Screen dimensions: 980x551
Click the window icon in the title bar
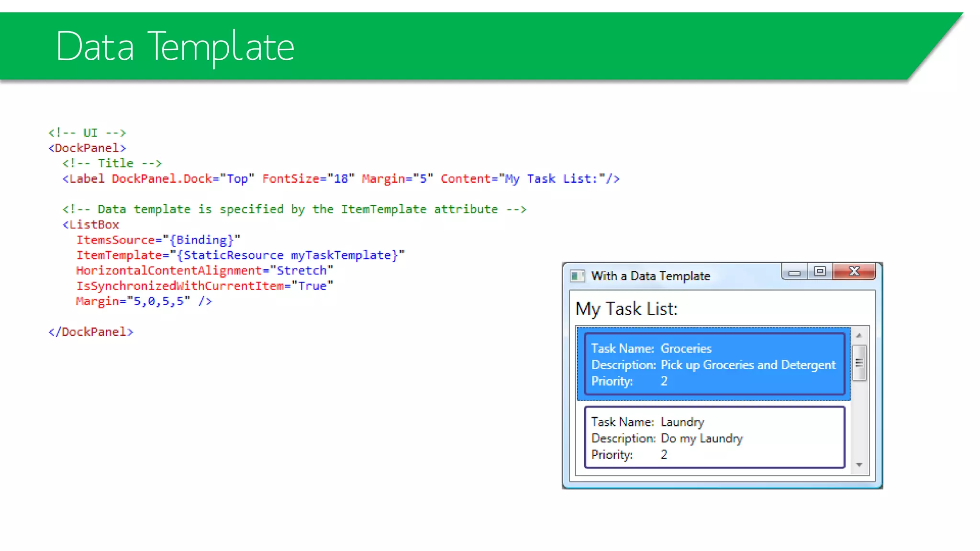point(578,276)
